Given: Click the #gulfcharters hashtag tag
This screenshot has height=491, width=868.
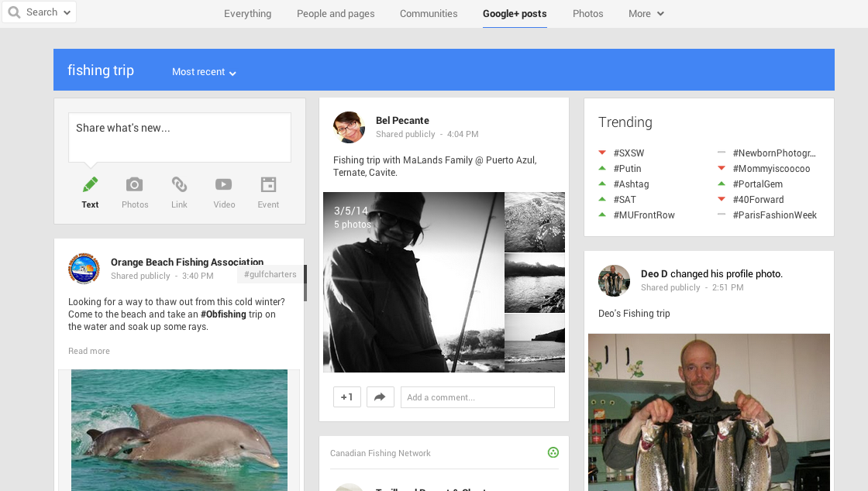Looking at the screenshot, I should tap(270, 274).
